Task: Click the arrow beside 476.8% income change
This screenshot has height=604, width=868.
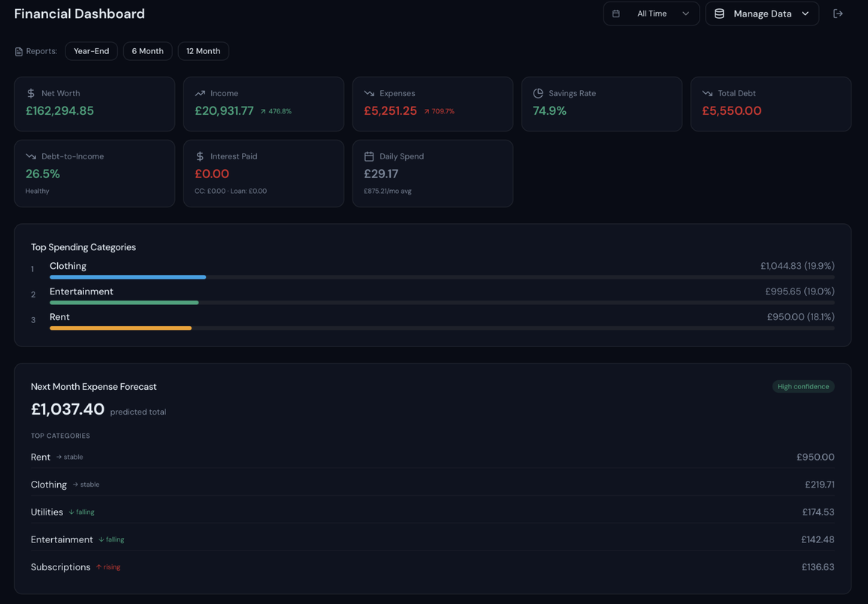Action: coord(263,111)
